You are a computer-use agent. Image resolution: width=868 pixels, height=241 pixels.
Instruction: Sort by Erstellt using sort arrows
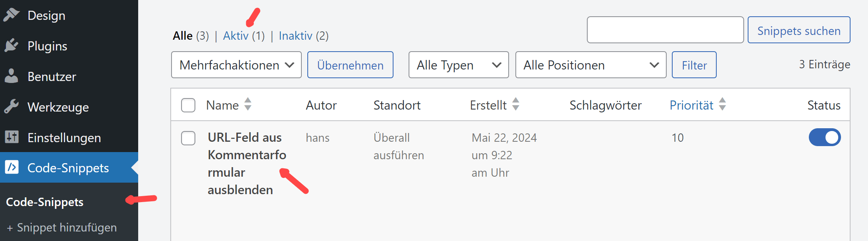tap(515, 104)
